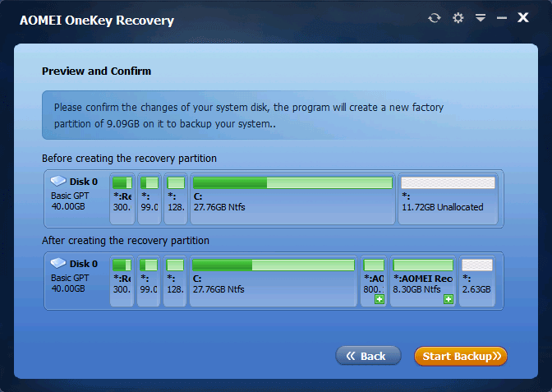Select the 128MB partition in Before layout

pos(176,199)
